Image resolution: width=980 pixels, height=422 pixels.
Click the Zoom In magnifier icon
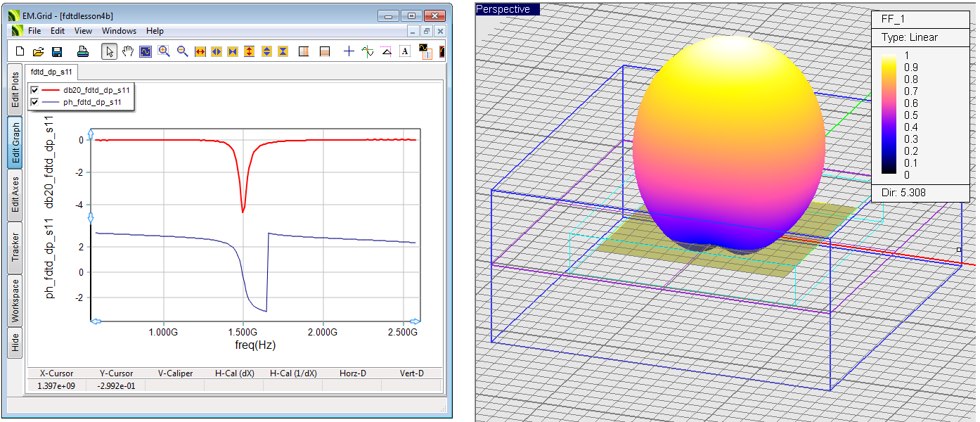(x=164, y=51)
